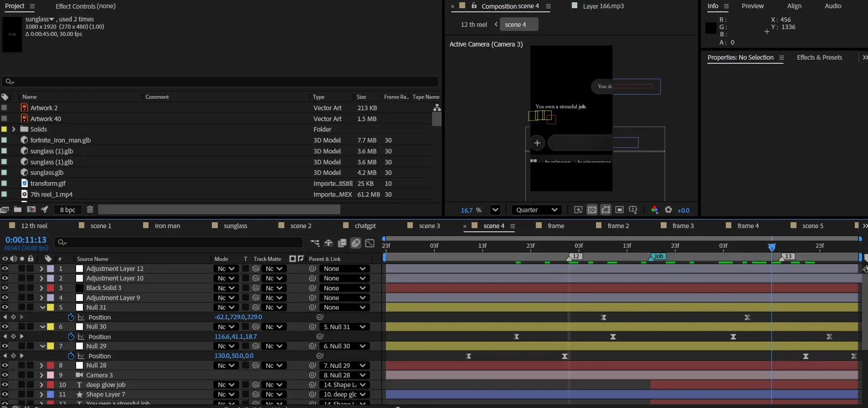Screen dimensions: 868x408
Task: Open parent dropdown for Adjustment Layer 12
Action: point(344,269)
